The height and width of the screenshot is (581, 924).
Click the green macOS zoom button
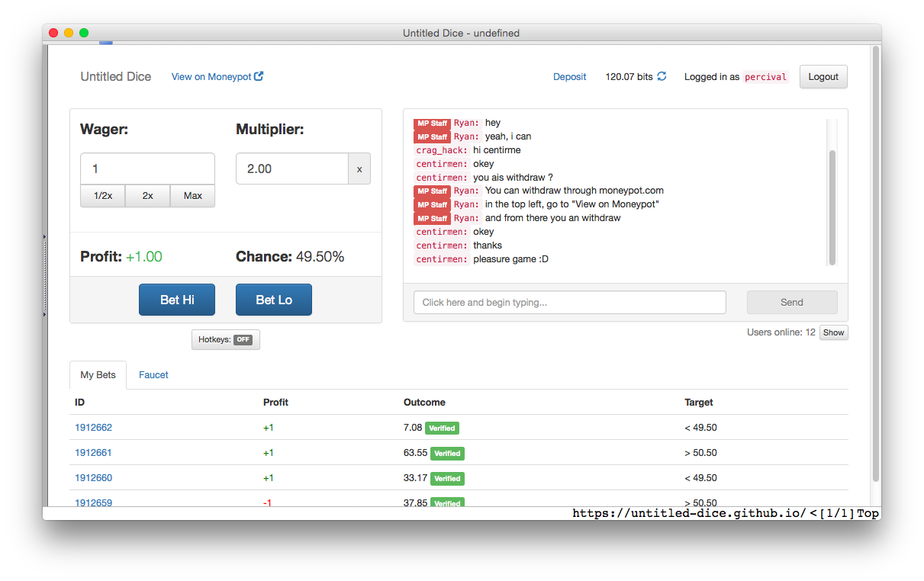84,33
